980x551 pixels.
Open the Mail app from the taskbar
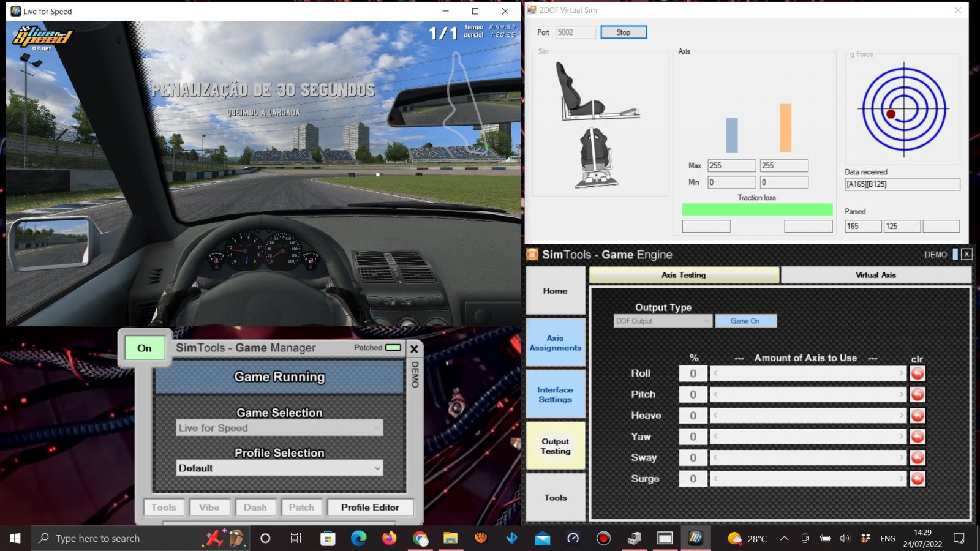[x=542, y=538]
